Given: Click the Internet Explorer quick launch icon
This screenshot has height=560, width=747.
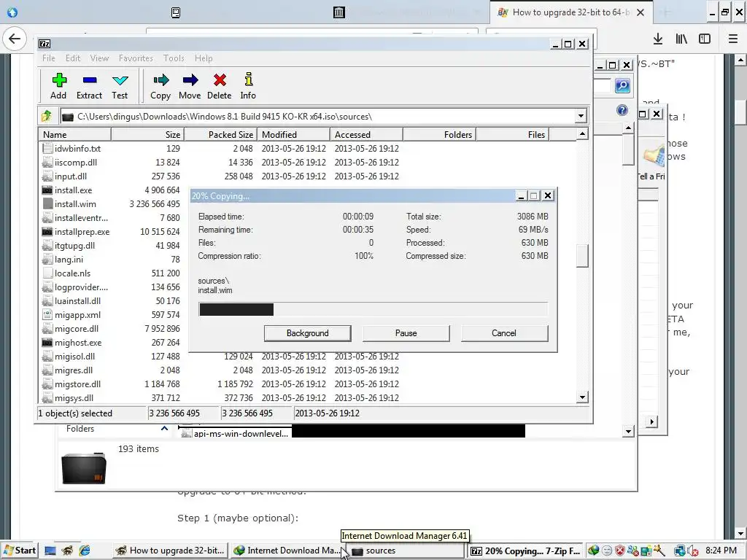Looking at the screenshot, I should tap(85, 551).
